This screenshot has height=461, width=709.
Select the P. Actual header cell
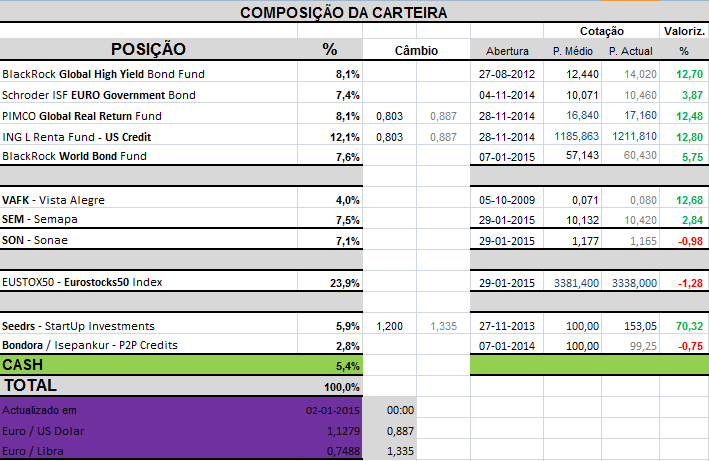pyautogui.click(x=630, y=51)
